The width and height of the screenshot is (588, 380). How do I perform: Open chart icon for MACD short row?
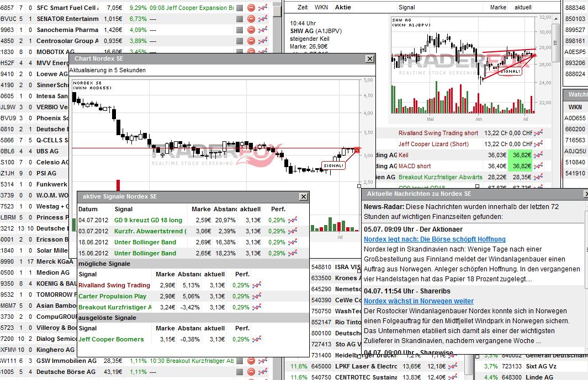pos(538,165)
